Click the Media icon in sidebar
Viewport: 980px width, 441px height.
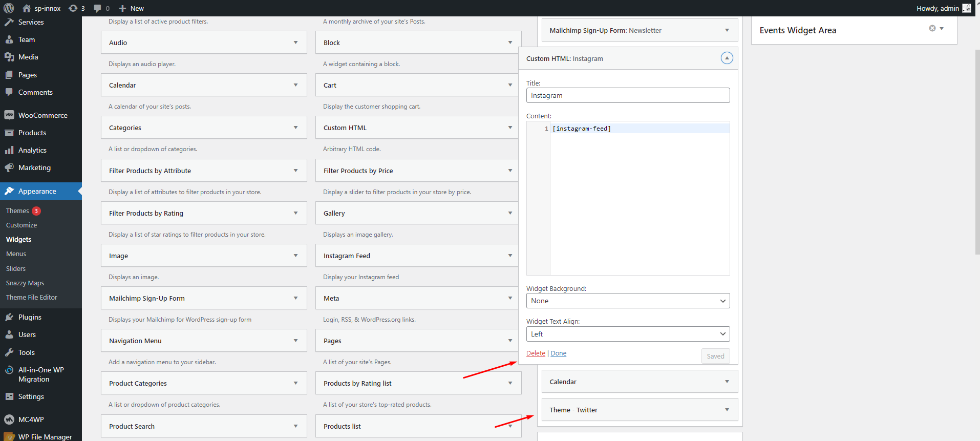coord(9,57)
